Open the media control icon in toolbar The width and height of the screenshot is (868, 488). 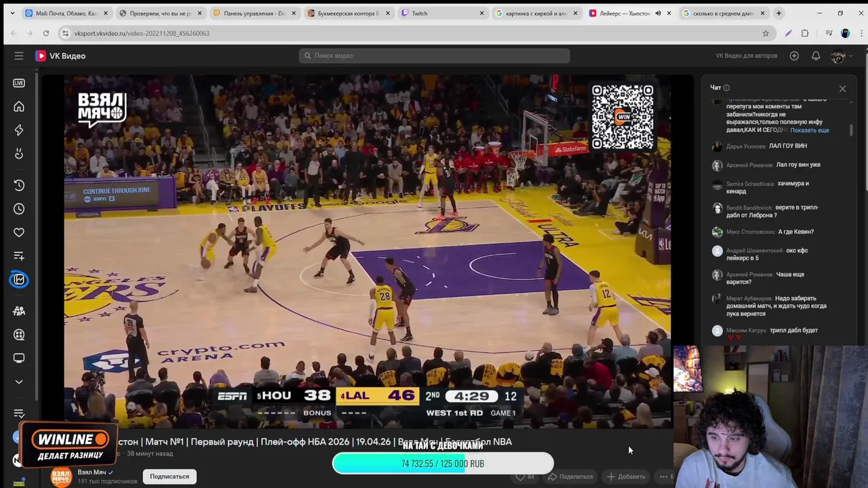829,33
